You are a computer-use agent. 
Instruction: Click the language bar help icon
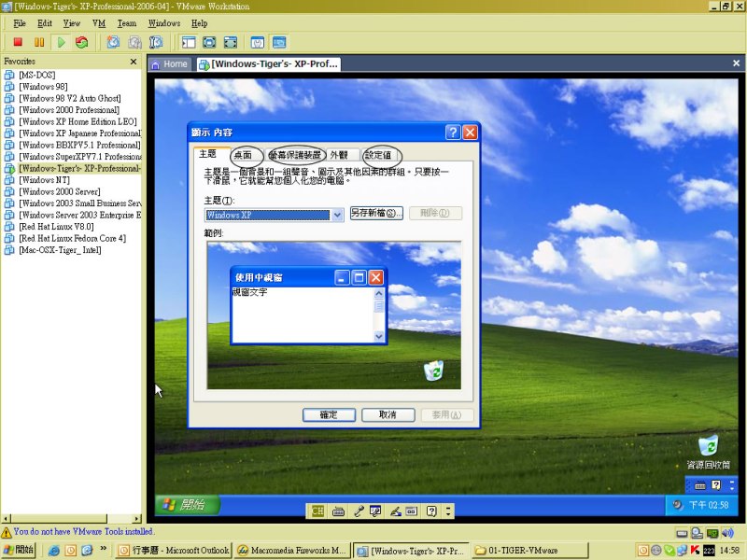coord(431,511)
